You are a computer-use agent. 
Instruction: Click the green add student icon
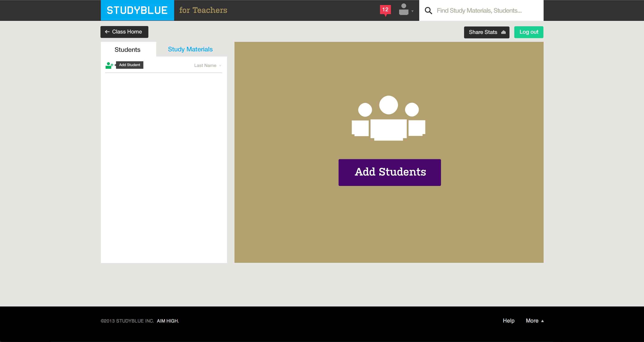[x=109, y=65]
